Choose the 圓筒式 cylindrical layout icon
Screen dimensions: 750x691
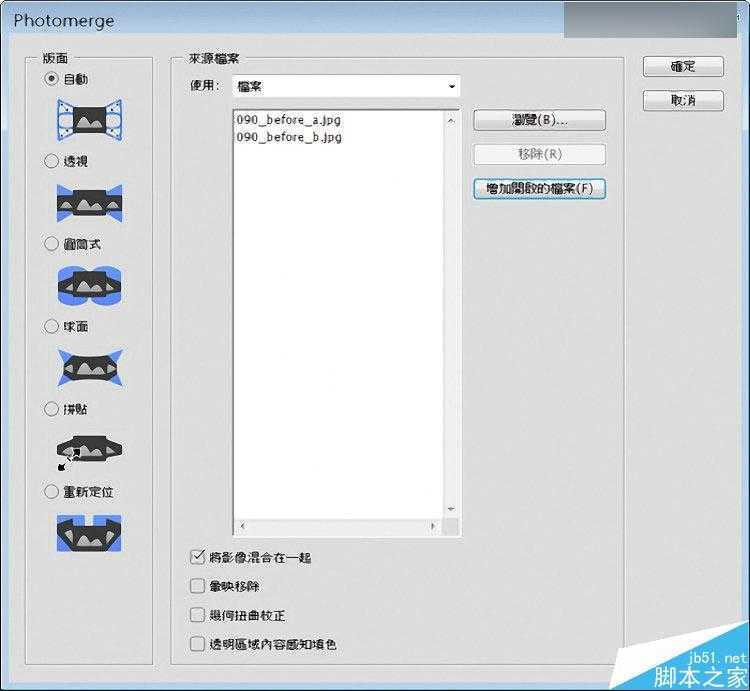tap(89, 285)
